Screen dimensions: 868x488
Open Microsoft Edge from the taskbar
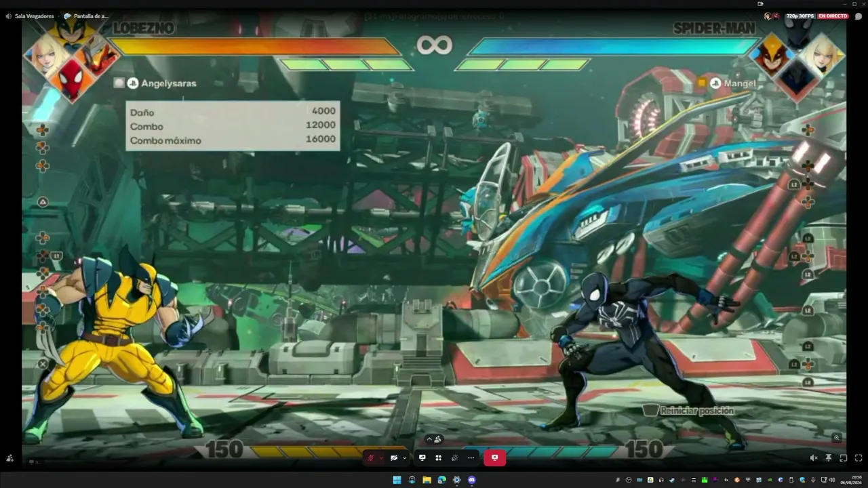[x=441, y=480]
